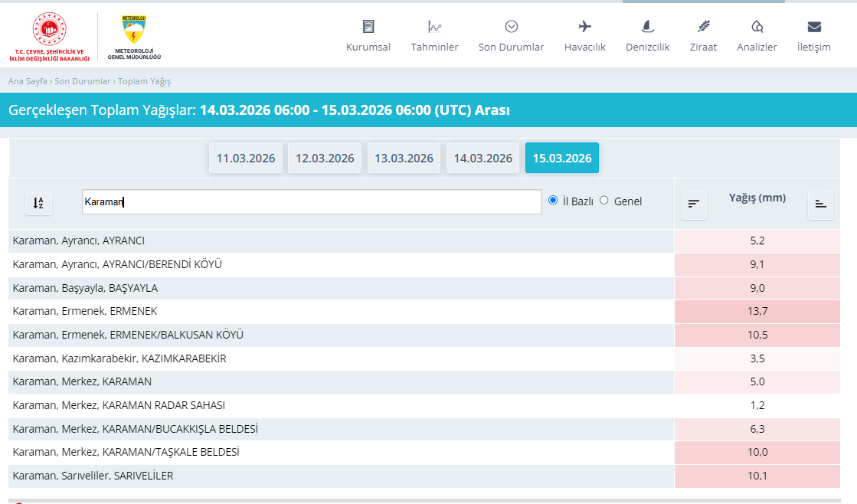Select the İl Bazlı radio button

click(553, 201)
